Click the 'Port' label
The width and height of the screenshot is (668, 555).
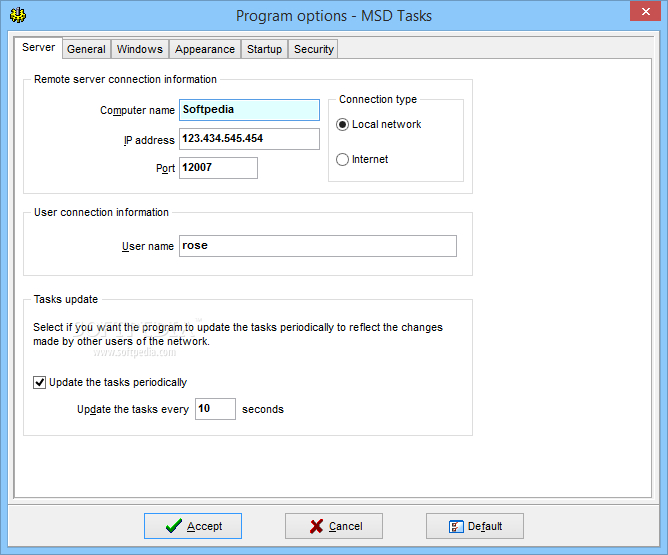165,168
